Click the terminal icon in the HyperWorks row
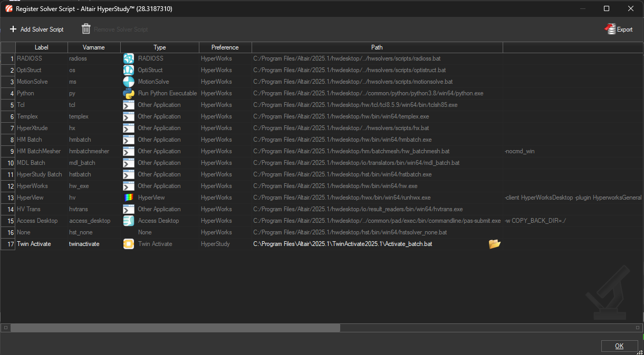644x355 pixels. pyautogui.click(x=129, y=186)
